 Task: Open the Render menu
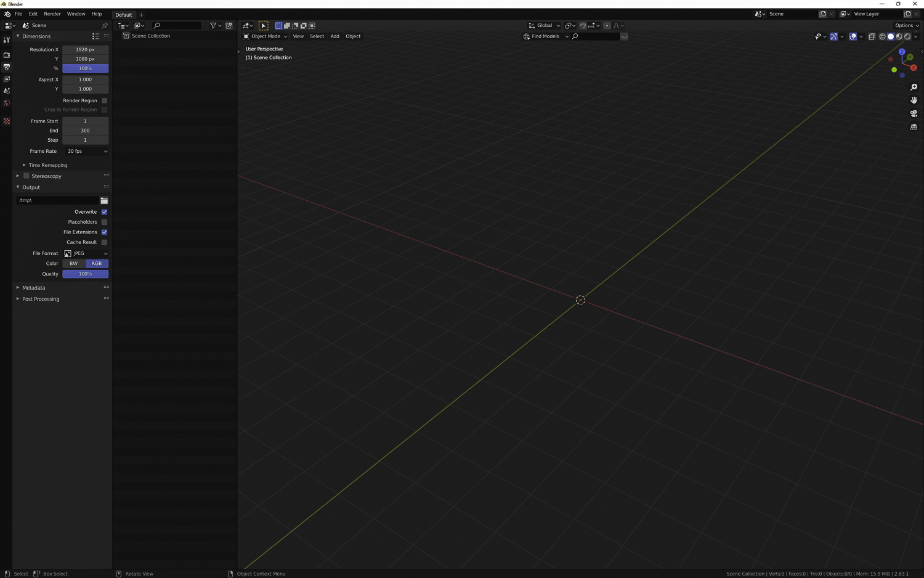(x=52, y=14)
